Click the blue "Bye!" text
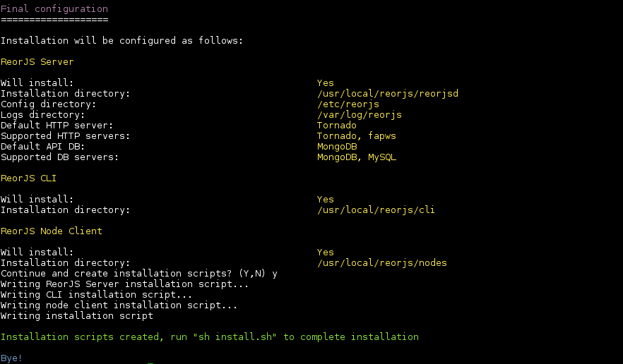The width and height of the screenshot is (623, 364). (x=12, y=358)
